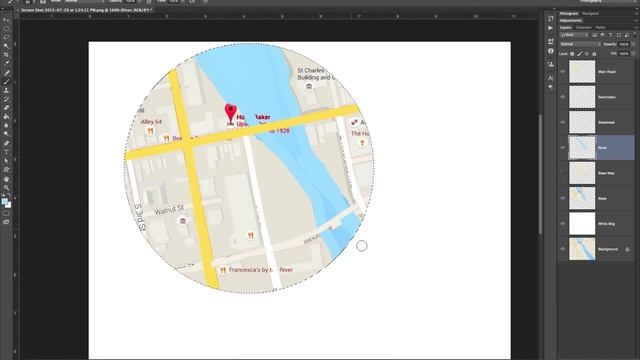
Task: Switch to the Channels tab
Action: 583,28
